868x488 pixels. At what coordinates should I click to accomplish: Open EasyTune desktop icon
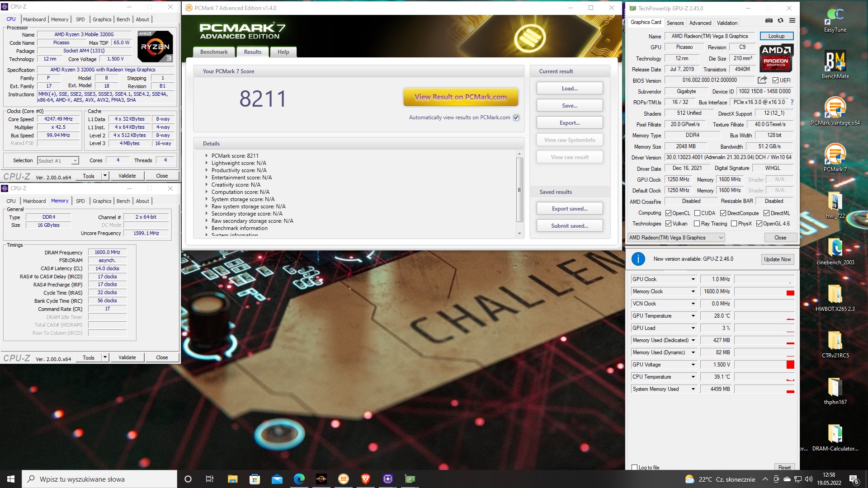click(835, 20)
